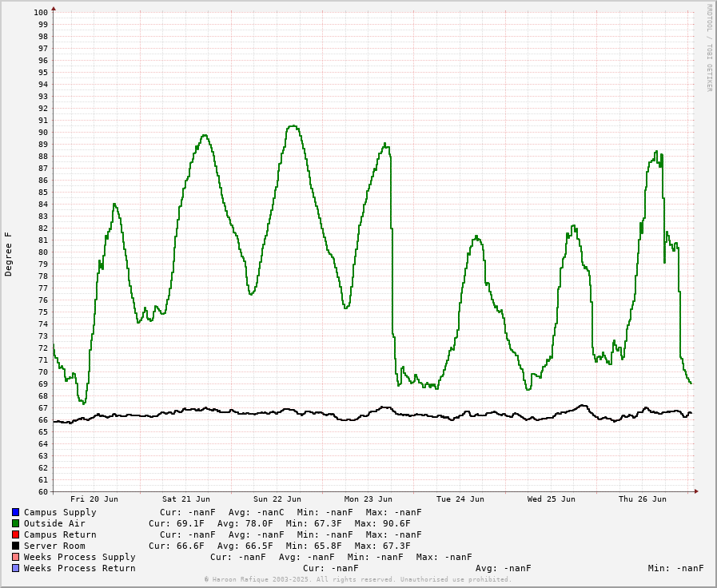Viewport: 717px width, 588px height.
Task: Click the green Outside Air legend swatch
Action: pos(15,523)
